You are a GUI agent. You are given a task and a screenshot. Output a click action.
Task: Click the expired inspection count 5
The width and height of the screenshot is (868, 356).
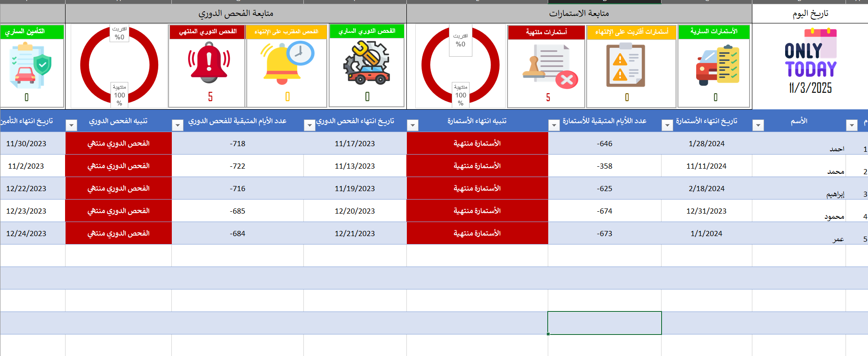[x=210, y=97]
